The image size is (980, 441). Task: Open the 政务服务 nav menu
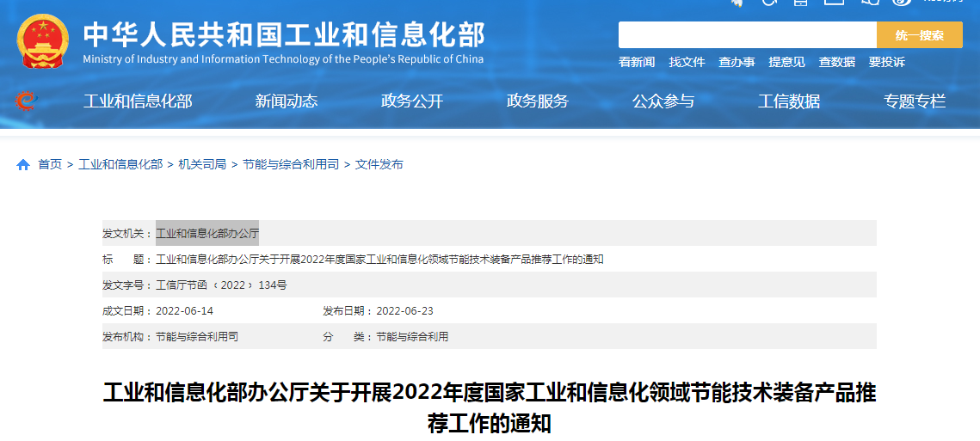pyautogui.click(x=538, y=101)
